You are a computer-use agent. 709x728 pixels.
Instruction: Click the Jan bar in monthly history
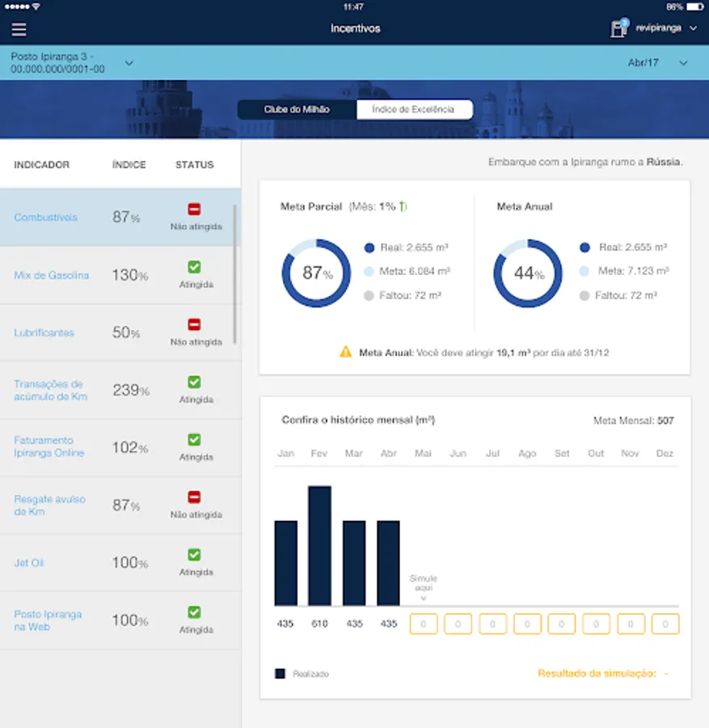286,563
